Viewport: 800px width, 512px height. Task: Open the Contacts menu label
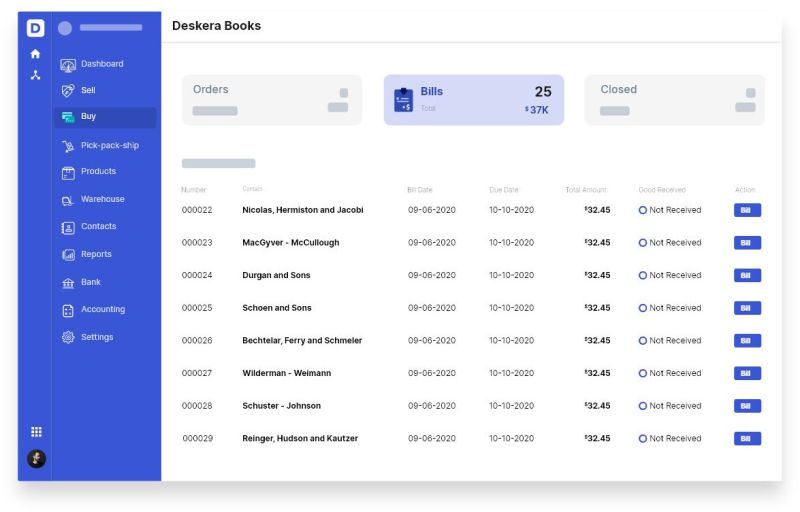(98, 226)
